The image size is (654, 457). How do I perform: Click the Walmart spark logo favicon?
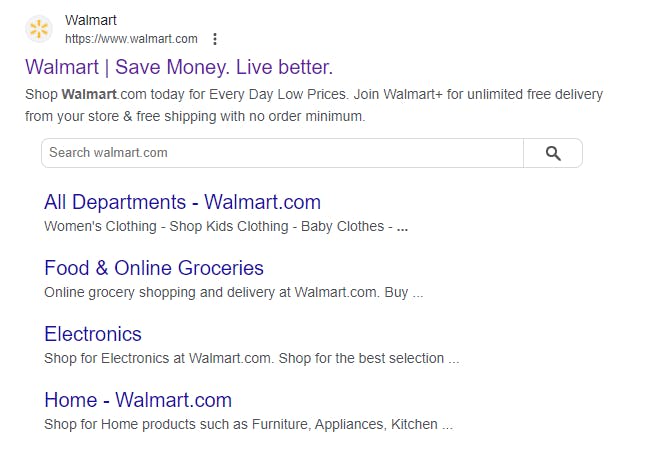pyautogui.click(x=39, y=29)
